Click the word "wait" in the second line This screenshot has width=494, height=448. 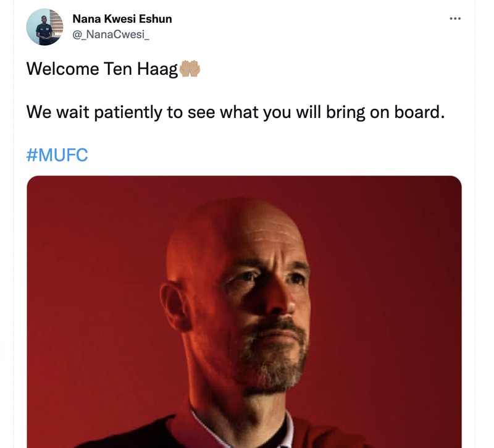[73, 112]
